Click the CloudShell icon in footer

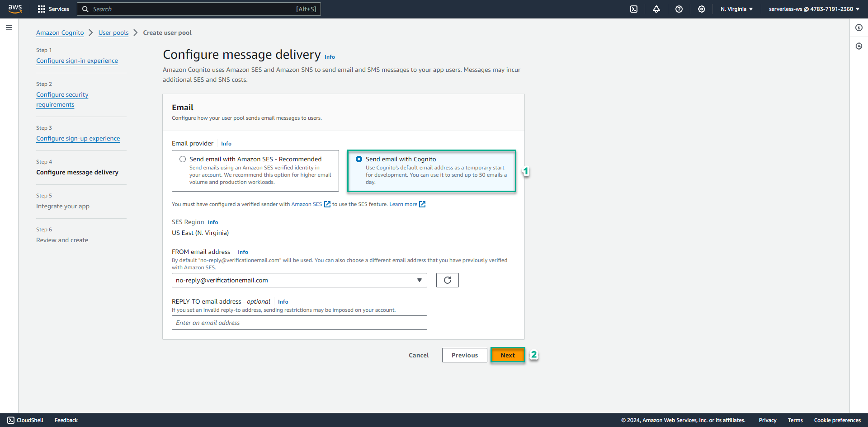[11, 420]
